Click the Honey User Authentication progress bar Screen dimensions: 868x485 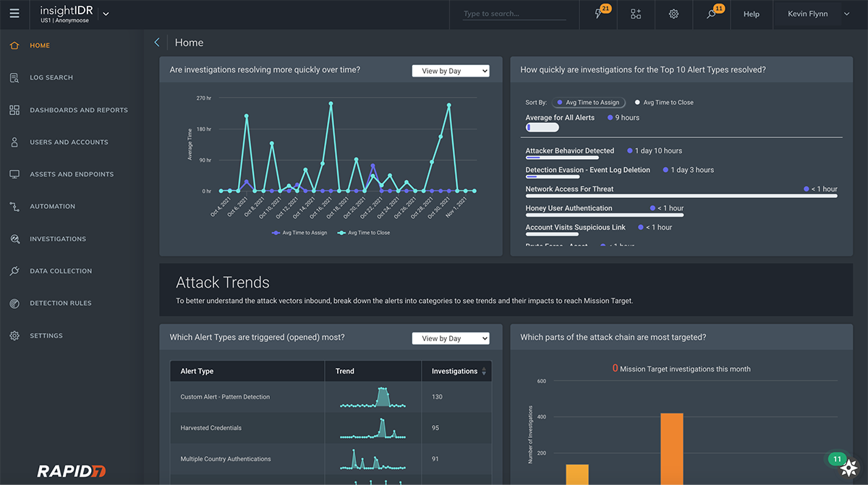(605, 215)
